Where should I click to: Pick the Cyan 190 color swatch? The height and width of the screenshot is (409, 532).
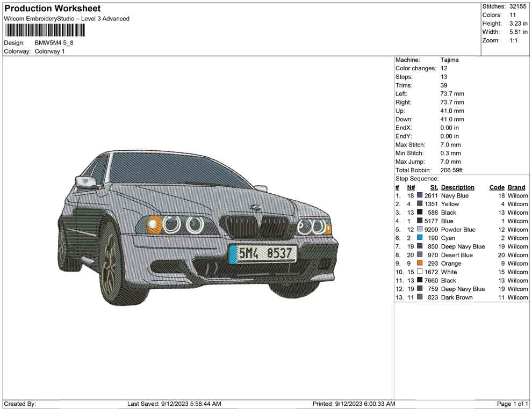[x=420, y=238]
